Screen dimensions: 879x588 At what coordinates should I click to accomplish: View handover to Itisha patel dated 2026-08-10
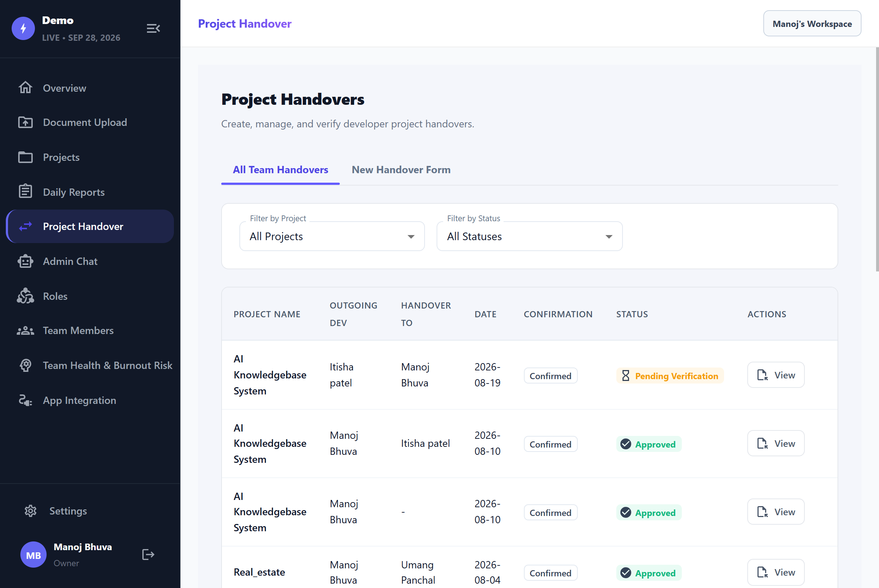pyautogui.click(x=776, y=443)
